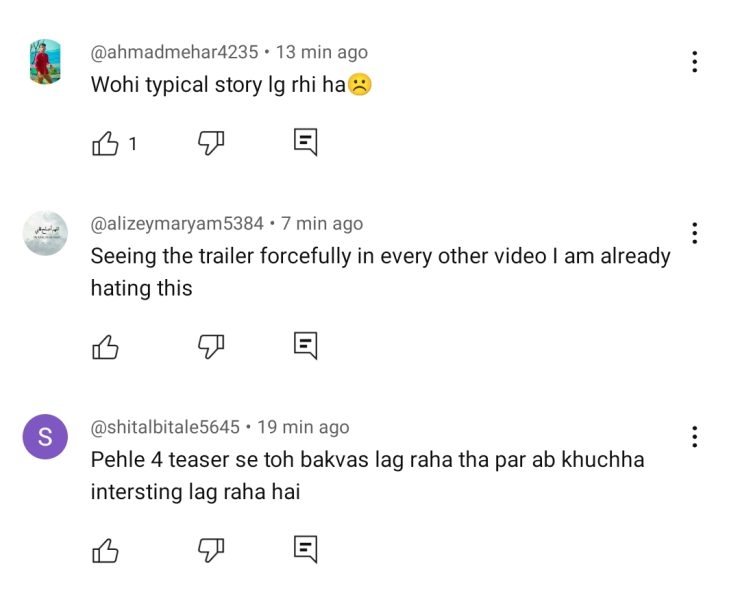This screenshot has width=740, height=591.
Task: Dislike the 'Seeing the trailer forcefully' comment
Action: click(x=210, y=346)
